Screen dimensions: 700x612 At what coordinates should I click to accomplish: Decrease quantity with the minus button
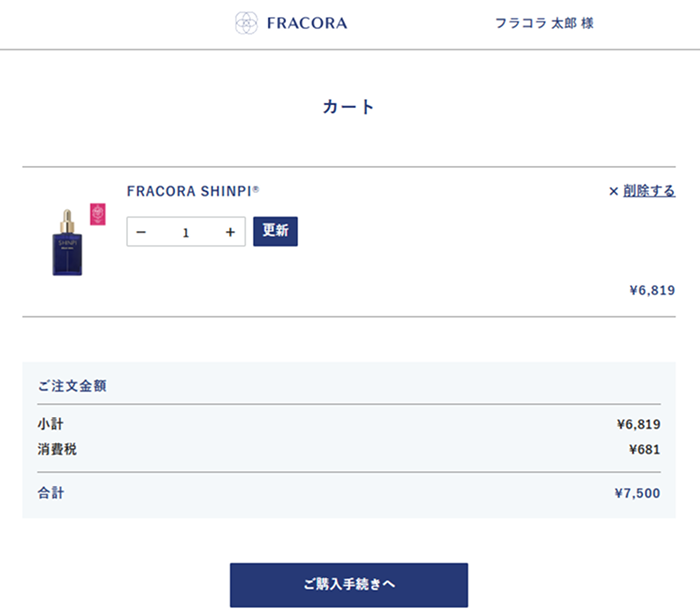pyautogui.click(x=141, y=232)
